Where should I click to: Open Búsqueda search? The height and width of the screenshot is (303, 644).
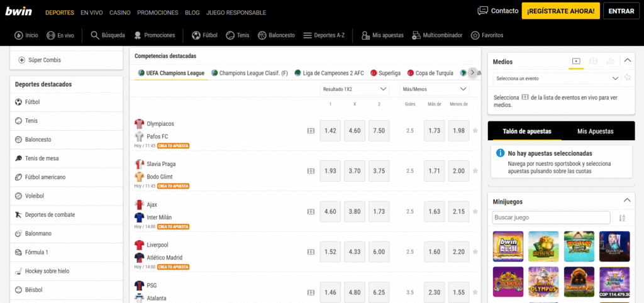(x=108, y=35)
